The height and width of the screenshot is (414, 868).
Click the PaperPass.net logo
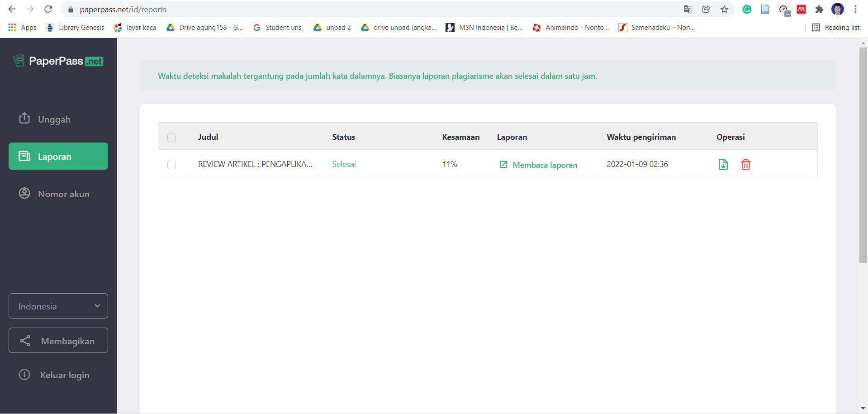(58, 61)
